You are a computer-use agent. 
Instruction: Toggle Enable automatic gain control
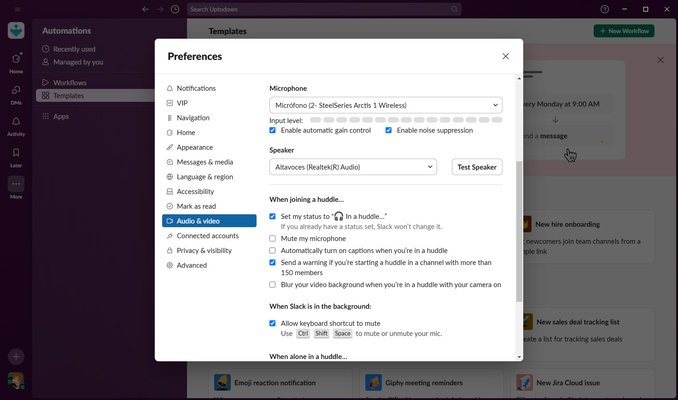(x=272, y=130)
